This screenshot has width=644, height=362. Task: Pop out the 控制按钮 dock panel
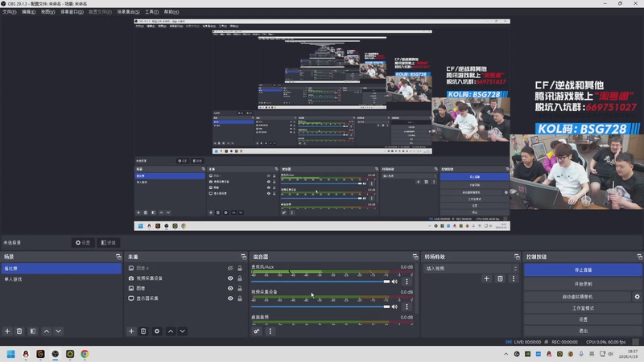pos(639,257)
